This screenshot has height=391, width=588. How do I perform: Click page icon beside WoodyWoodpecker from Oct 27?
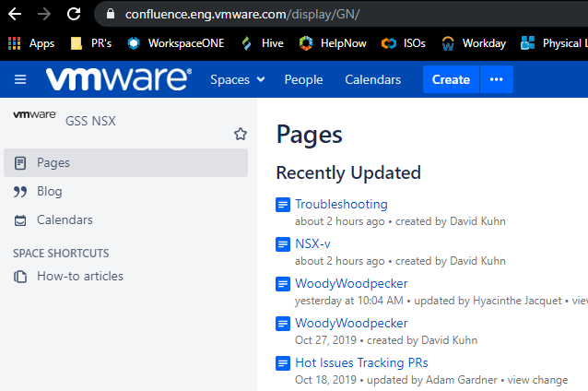(x=283, y=324)
